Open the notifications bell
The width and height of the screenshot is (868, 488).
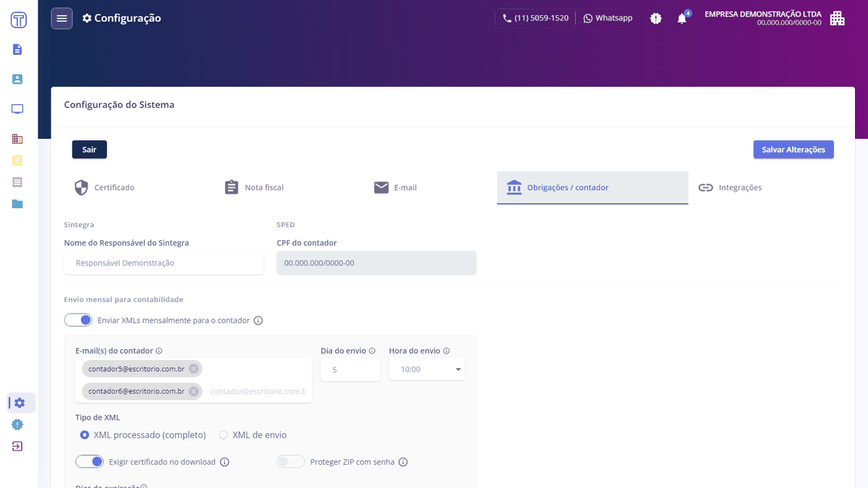tap(681, 19)
